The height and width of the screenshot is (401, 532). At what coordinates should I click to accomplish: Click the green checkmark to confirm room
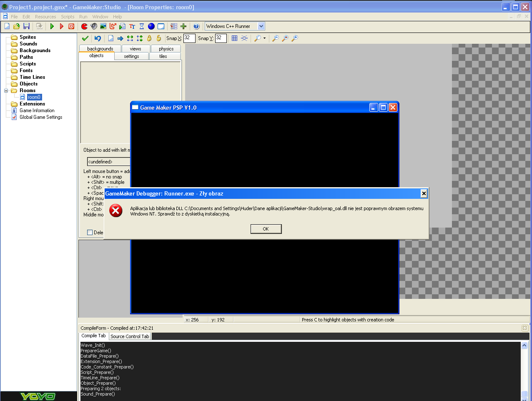point(85,38)
